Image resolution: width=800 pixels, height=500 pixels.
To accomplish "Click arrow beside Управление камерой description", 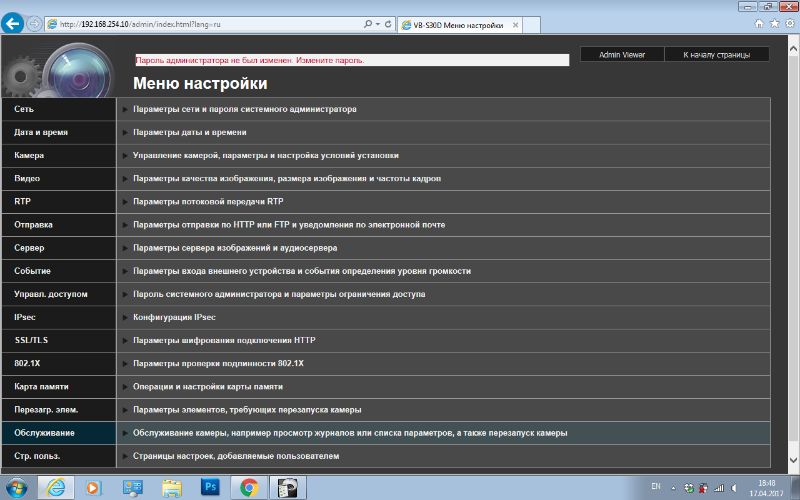I will 125,156.
